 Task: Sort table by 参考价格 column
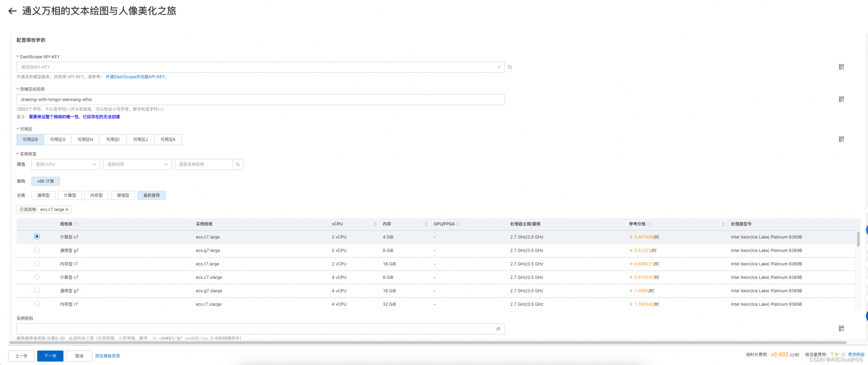click(x=723, y=224)
